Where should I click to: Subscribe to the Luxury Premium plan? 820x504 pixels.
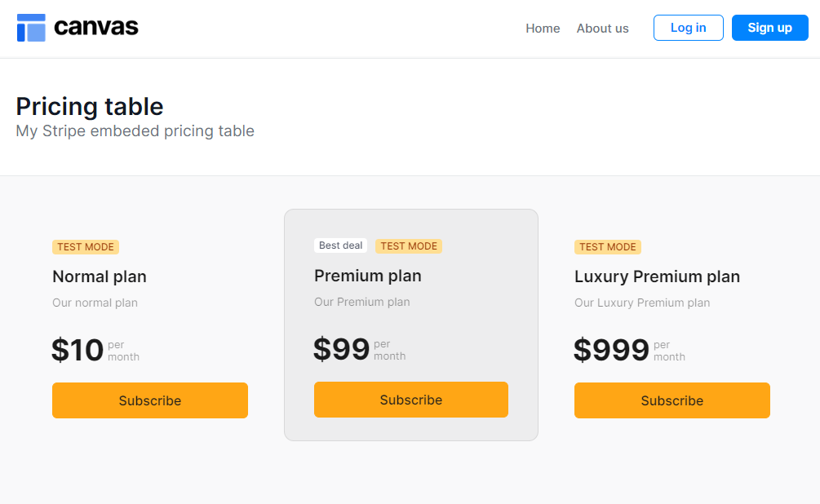[672, 400]
